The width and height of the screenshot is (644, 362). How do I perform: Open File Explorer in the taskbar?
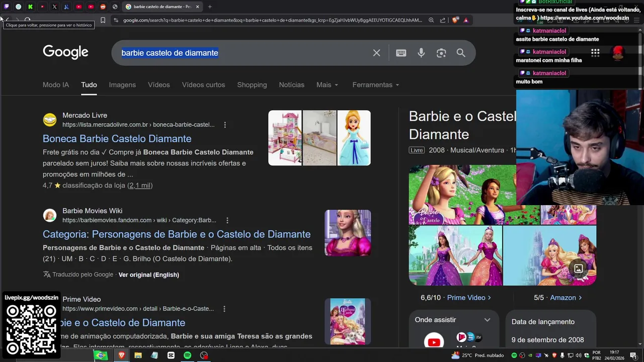[x=138, y=355]
